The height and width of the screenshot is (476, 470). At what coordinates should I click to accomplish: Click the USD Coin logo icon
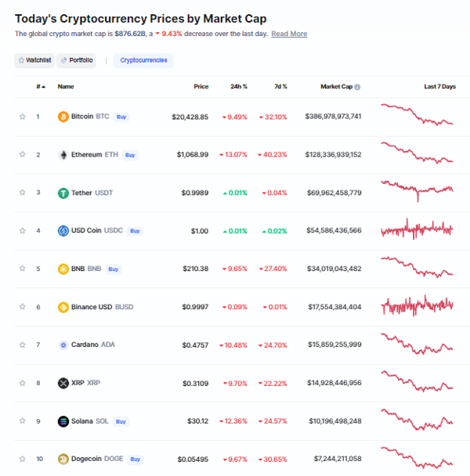click(63, 231)
